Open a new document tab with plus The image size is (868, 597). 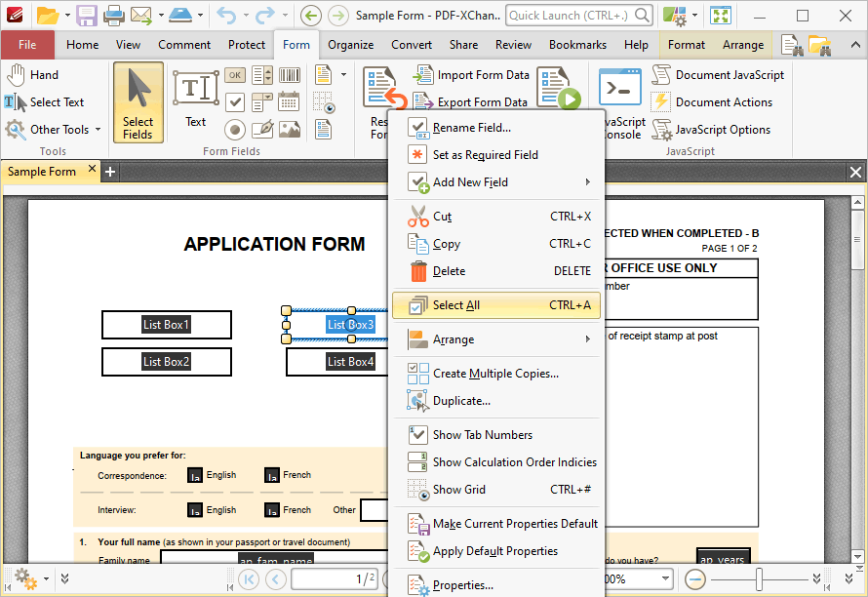(110, 172)
